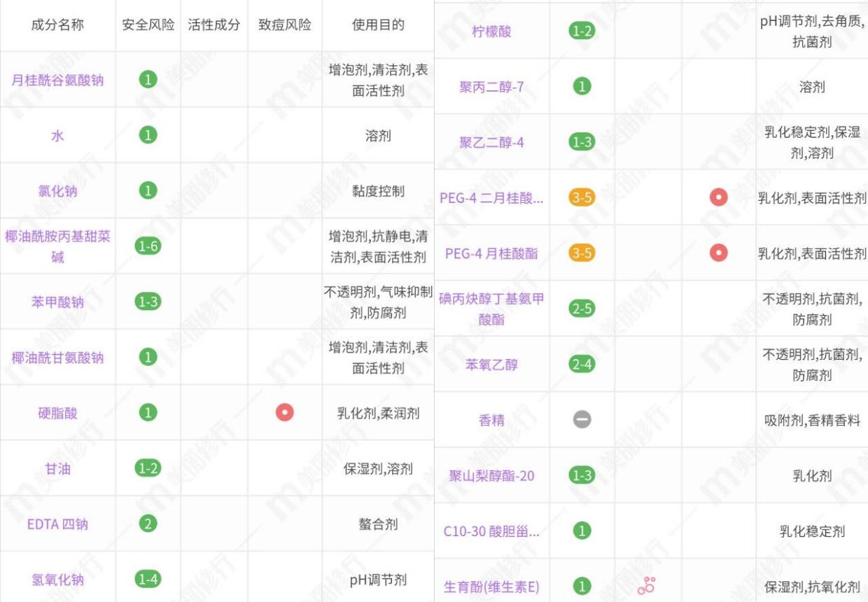The width and height of the screenshot is (868, 602).
Task: Click safety badge 1 for 椰油酰甘氨酸钠
Action: click(148, 357)
